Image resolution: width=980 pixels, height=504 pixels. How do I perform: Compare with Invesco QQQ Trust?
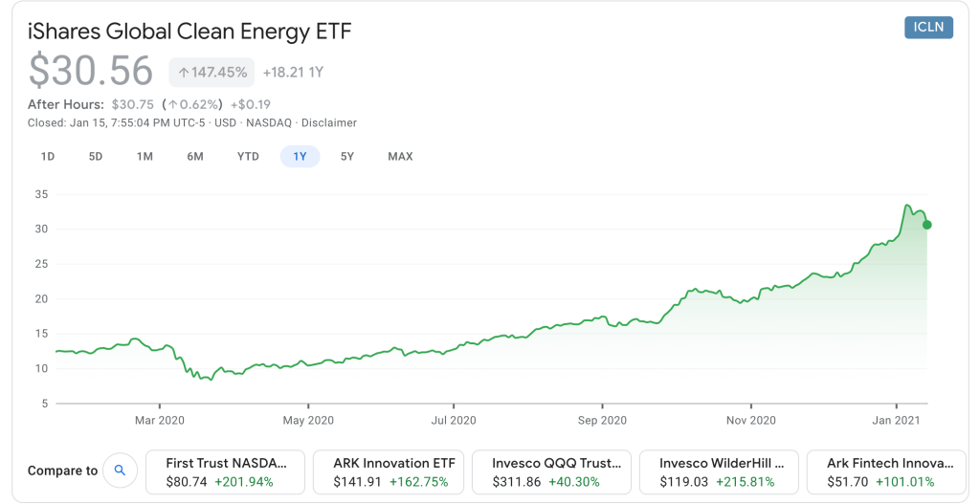click(x=552, y=471)
